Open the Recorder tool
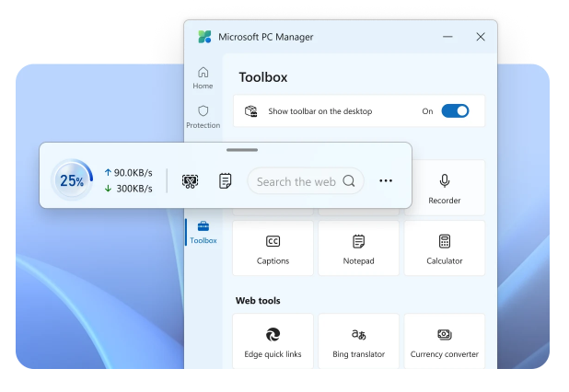The height and width of the screenshot is (392, 569). click(445, 189)
